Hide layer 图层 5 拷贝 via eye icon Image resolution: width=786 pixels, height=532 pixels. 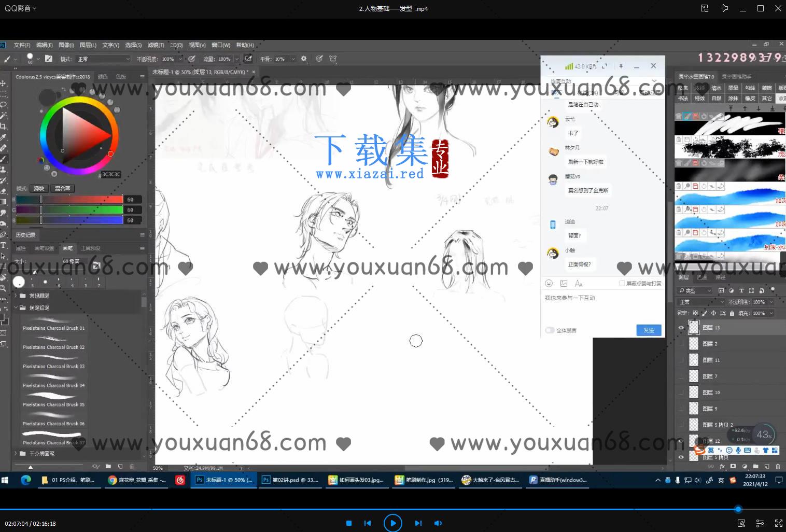[681, 457]
